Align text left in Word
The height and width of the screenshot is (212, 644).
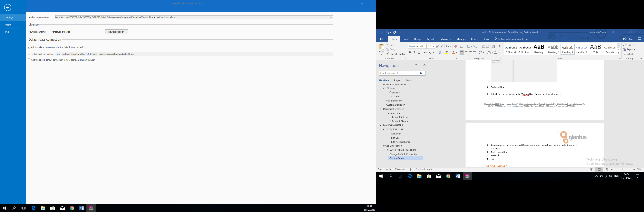[x=462, y=53]
